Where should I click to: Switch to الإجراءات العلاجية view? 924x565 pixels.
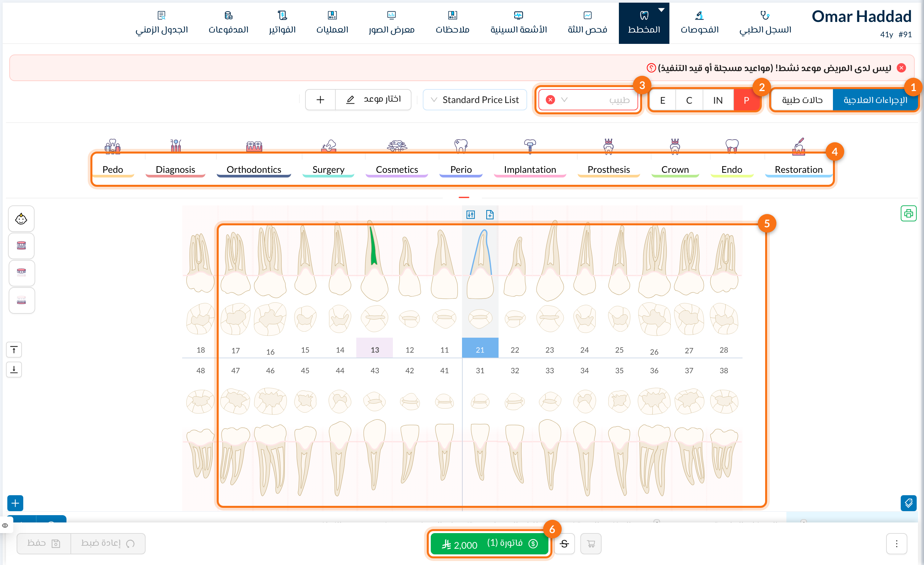pyautogui.click(x=875, y=100)
